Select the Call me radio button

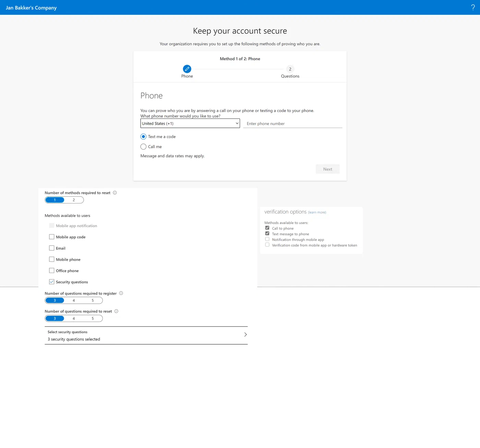[143, 147]
